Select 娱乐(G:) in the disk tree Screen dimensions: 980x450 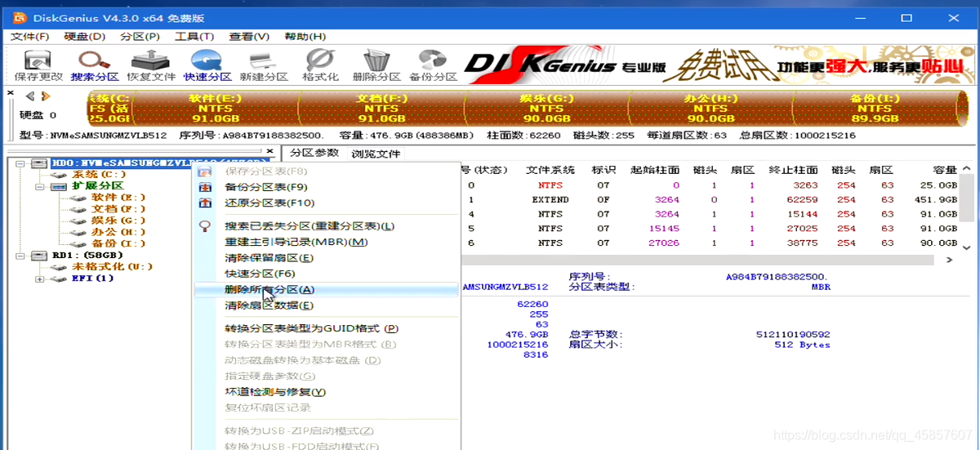118,221
